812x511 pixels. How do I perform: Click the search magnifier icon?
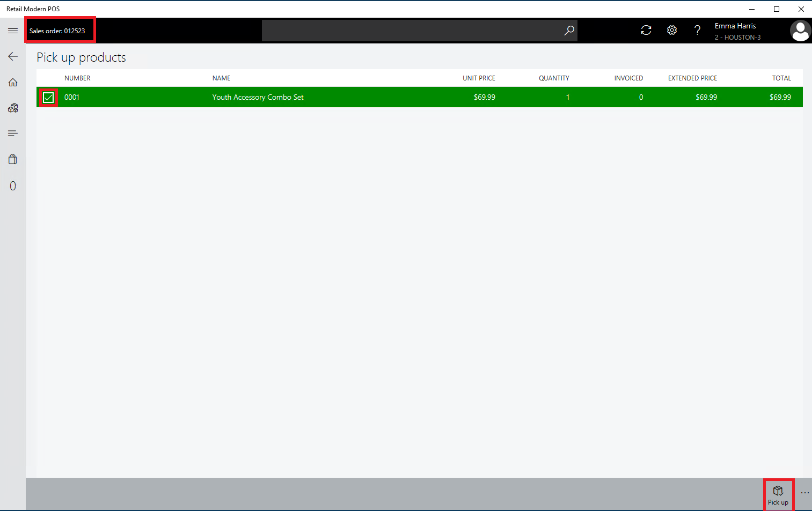(569, 31)
